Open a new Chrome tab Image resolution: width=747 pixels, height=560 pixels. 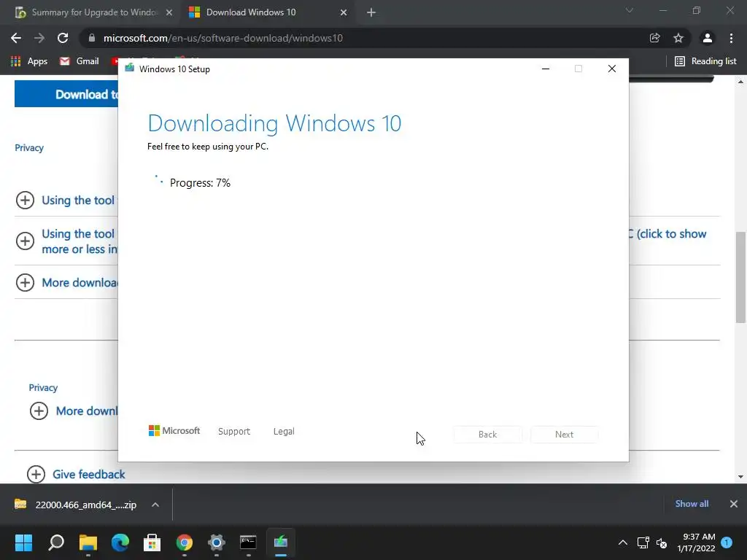point(371,12)
